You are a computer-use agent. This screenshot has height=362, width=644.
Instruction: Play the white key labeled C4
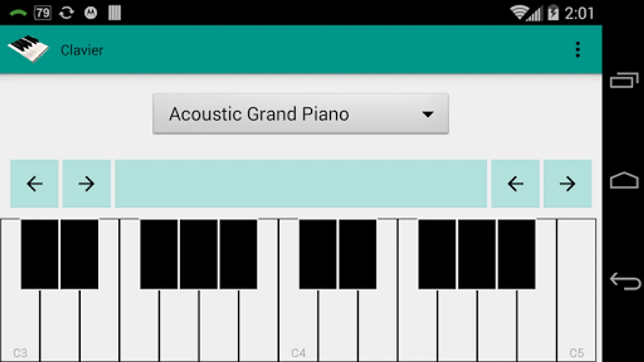click(x=298, y=326)
